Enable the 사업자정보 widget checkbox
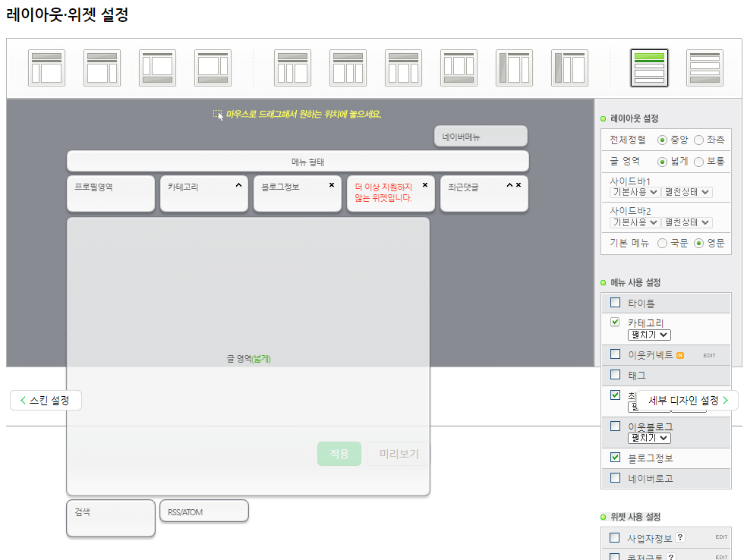 [x=615, y=538]
